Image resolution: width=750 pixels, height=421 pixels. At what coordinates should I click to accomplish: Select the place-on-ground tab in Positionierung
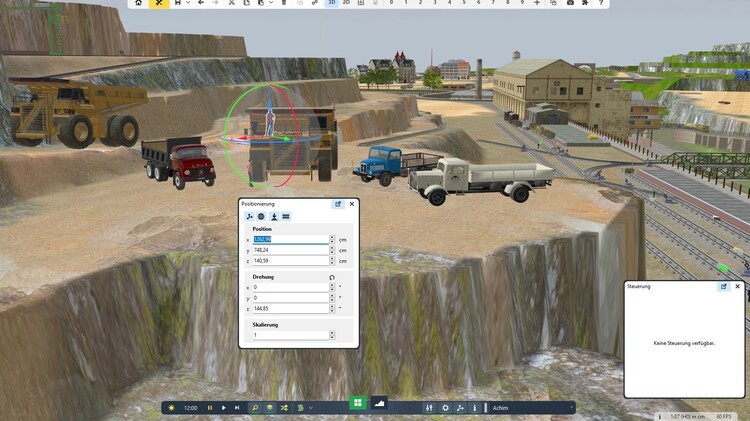[x=273, y=216]
